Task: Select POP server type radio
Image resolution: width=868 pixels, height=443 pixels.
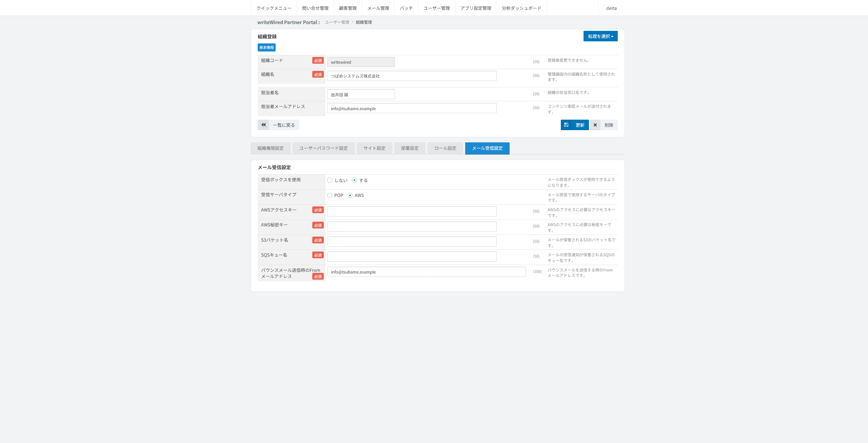Action: (330, 196)
